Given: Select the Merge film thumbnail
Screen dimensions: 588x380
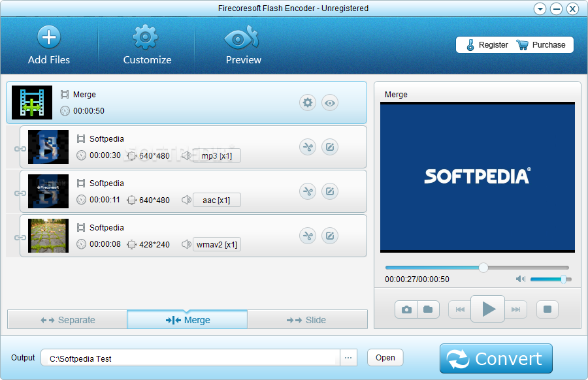Looking at the screenshot, I should click(x=32, y=103).
